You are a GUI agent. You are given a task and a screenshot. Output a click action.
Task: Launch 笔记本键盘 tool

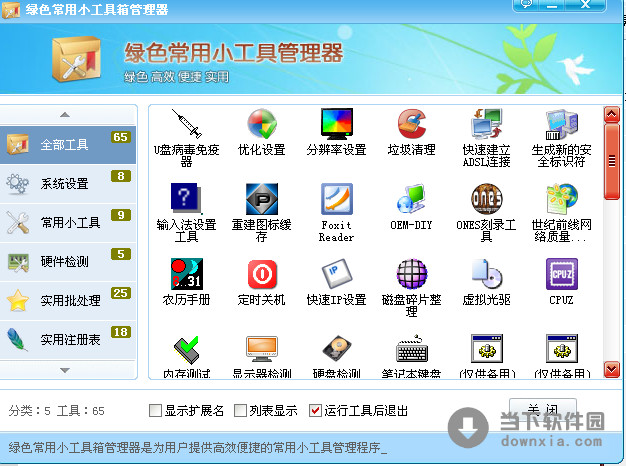[412, 355]
